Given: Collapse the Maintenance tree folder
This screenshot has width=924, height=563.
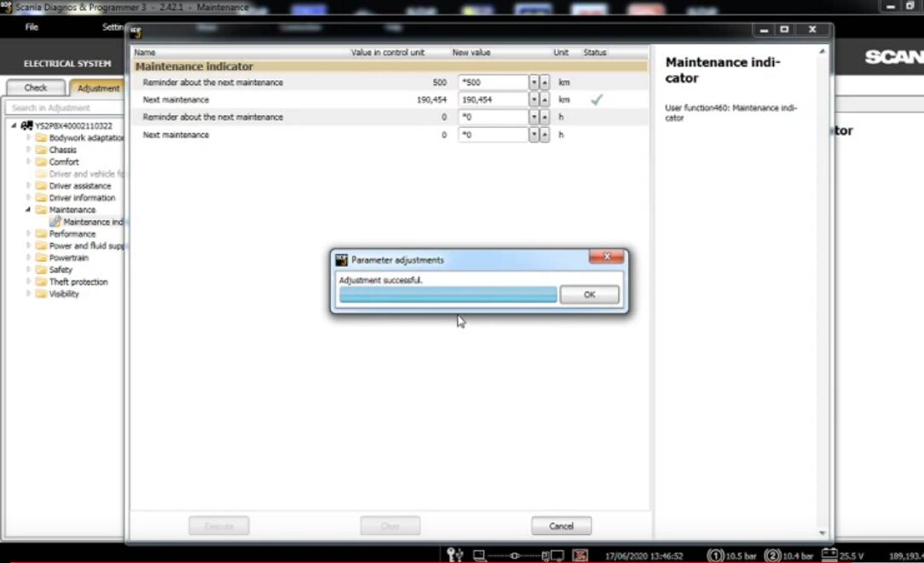Looking at the screenshot, I should point(28,210).
